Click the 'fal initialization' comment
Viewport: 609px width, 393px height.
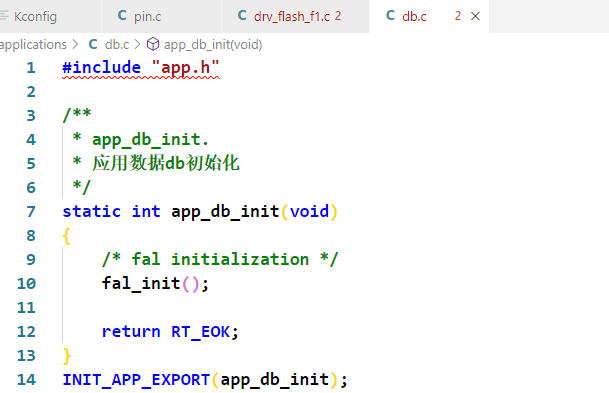coord(220,259)
